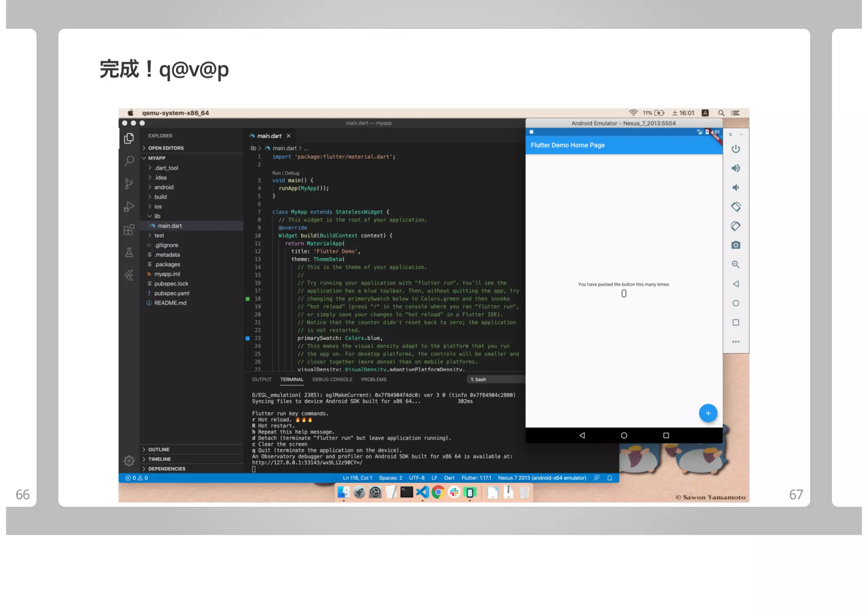Expand the OUTLINE section
The width and height of the screenshot is (868, 614).
click(x=192, y=449)
